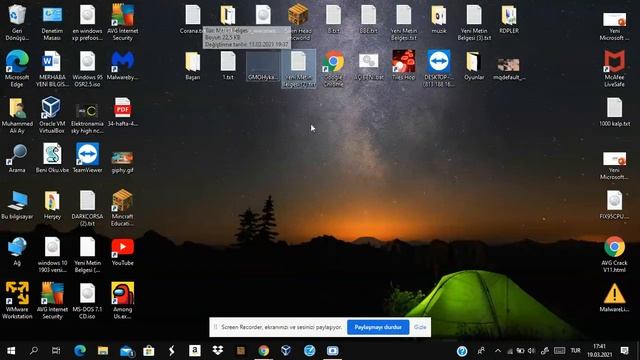
Task: Show hidden system tray icons
Action: tap(498, 351)
